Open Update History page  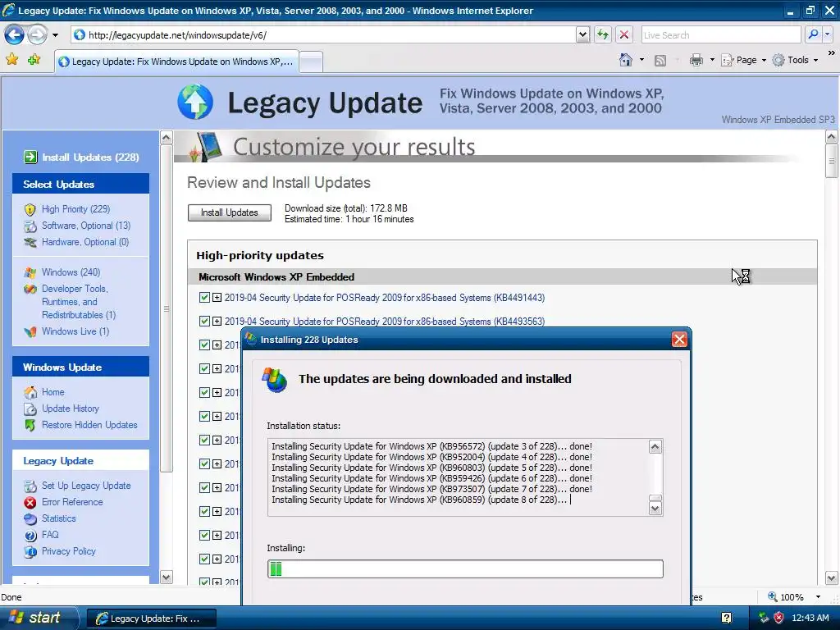click(71, 409)
